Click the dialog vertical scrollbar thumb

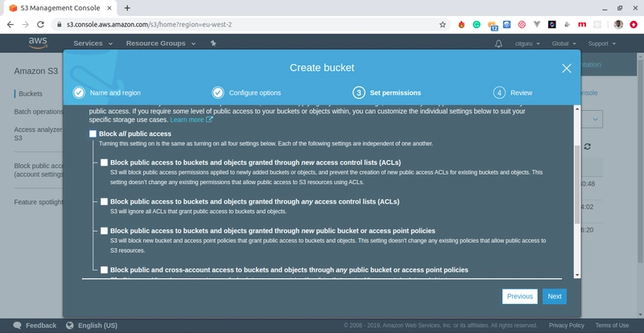576,184
